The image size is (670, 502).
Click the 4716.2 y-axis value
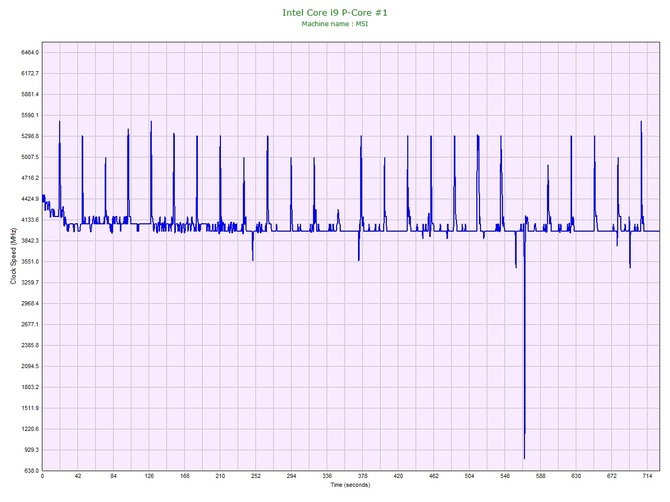click(x=30, y=178)
